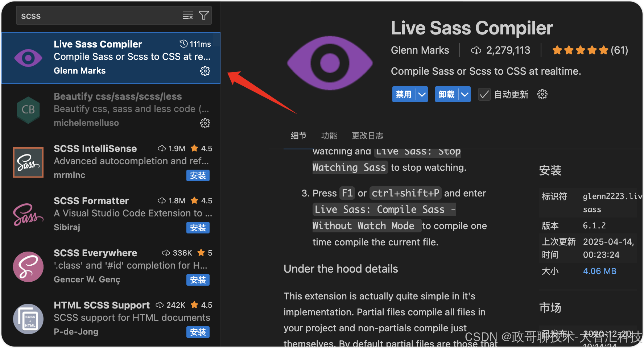Click the Live Sass Compiler page title

(472, 28)
